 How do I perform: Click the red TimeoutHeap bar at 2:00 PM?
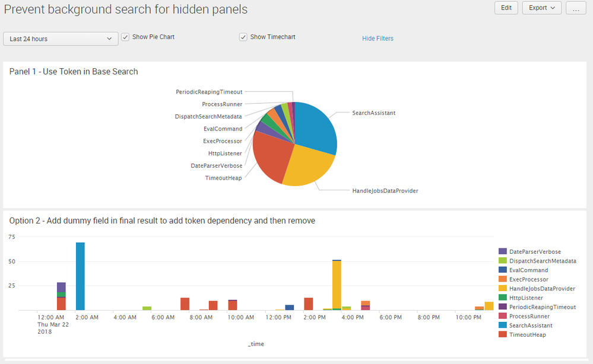coord(308,304)
